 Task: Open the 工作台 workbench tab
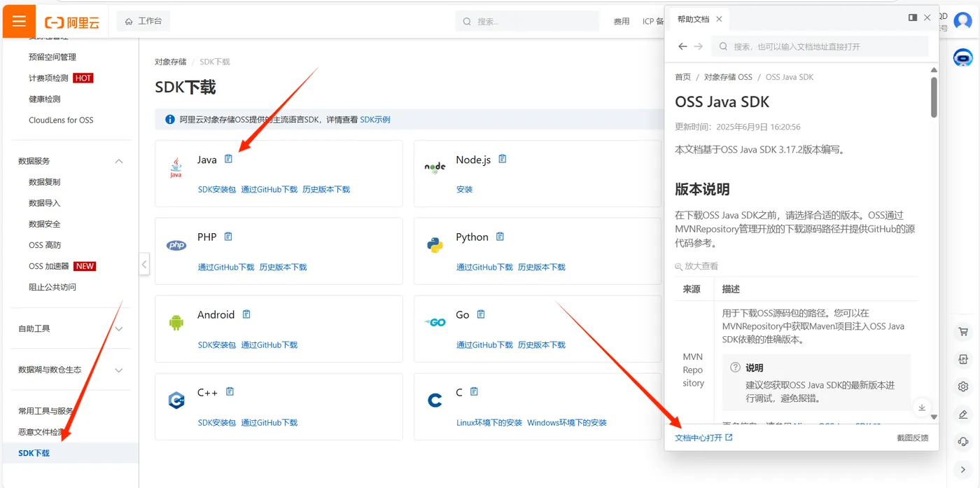tap(143, 21)
